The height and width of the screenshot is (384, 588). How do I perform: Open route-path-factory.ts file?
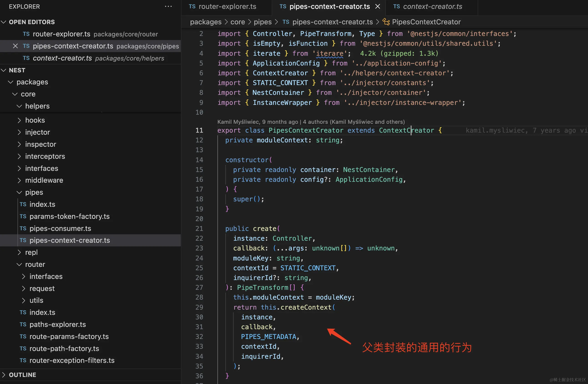(90, 349)
